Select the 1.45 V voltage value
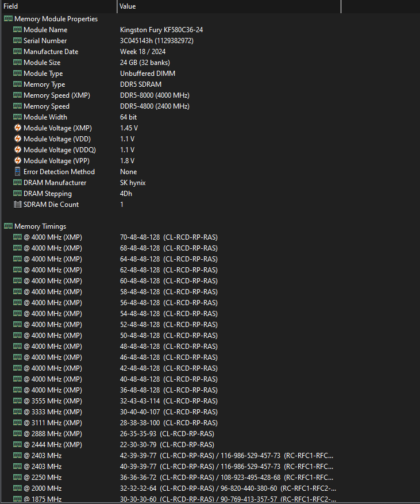Image resolution: width=420 pixels, height=504 pixels. 129,128
